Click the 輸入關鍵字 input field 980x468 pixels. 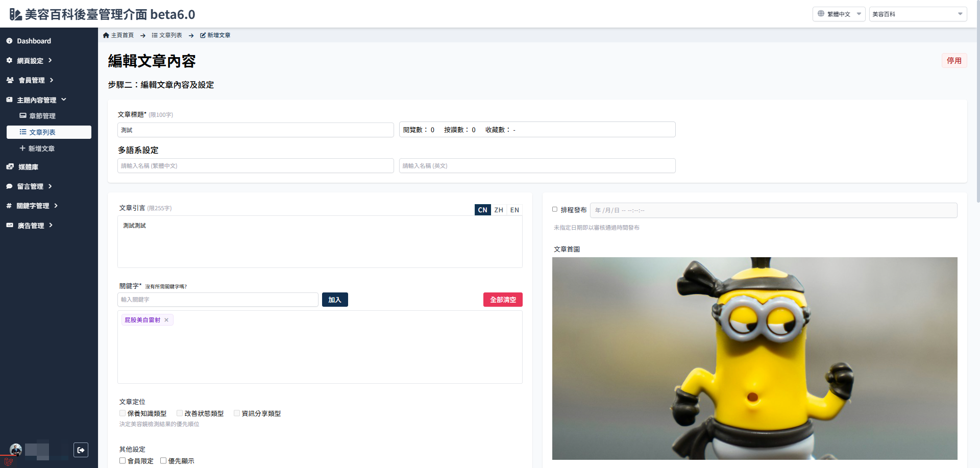coord(217,300)
